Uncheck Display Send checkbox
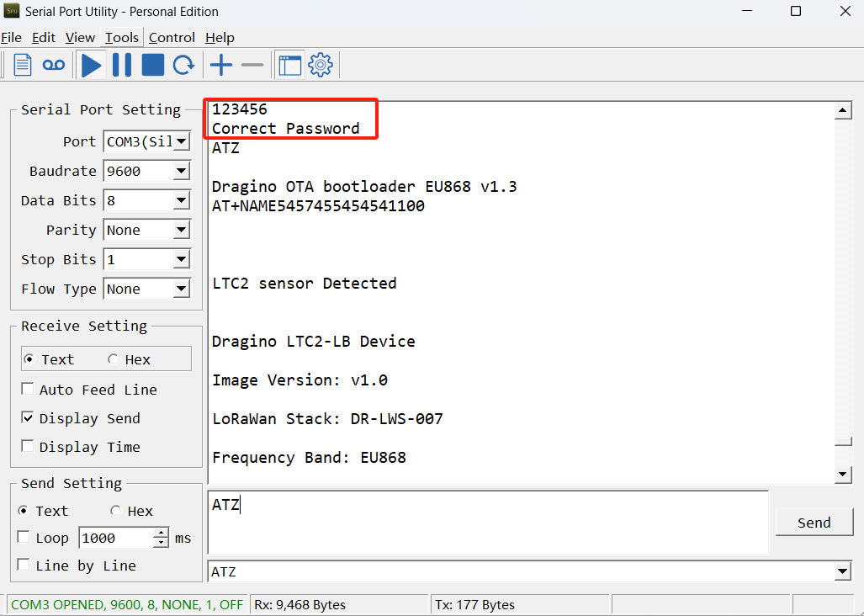 28,417
